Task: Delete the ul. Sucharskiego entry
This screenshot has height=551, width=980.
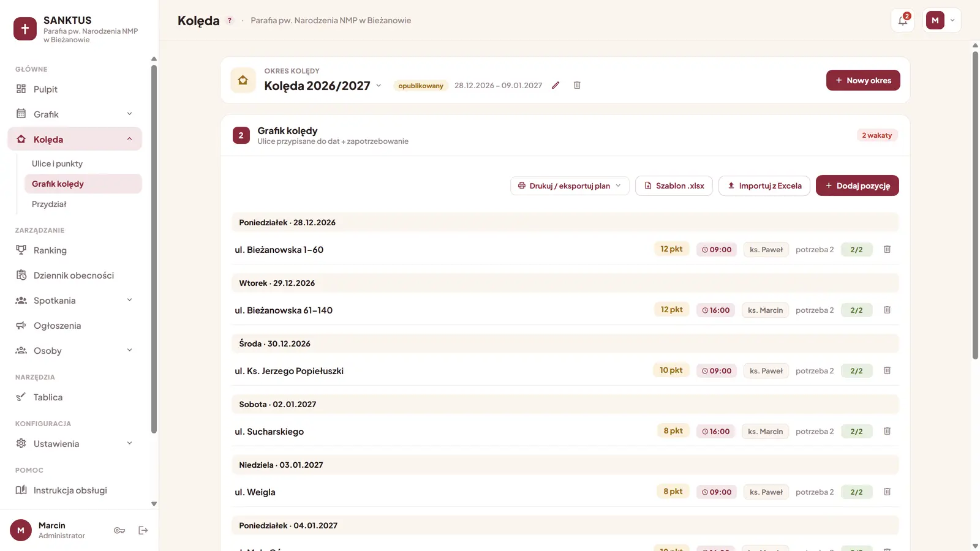Action: click(887, 431)
